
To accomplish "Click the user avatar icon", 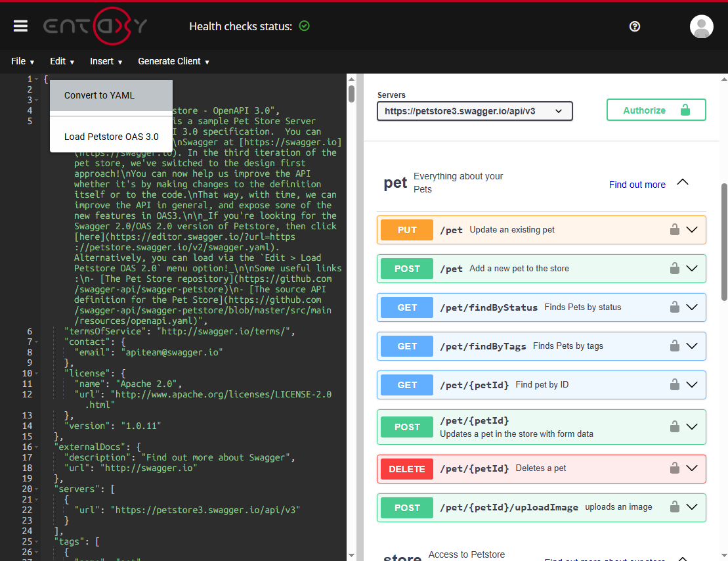I will pyautogui.click(x=701, y=26).
